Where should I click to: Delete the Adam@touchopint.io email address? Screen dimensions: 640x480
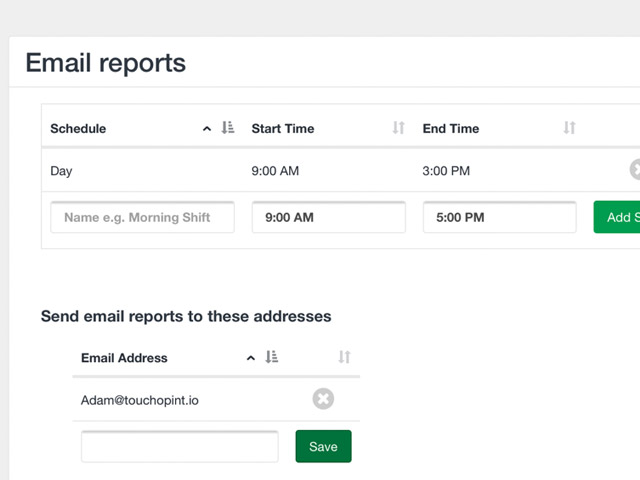click(323, 399)
